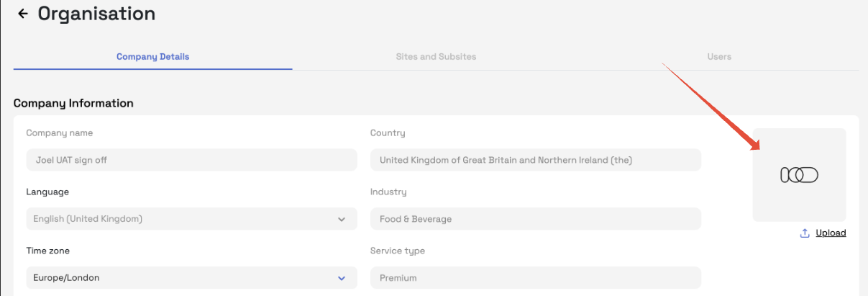This screenshot has width=868, height=296.
Task: Switch to the Sites and Subsites tab
Action: coord(436,57)
